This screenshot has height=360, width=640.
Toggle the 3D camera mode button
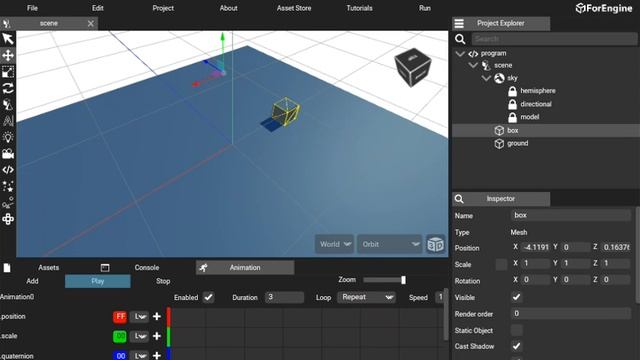[436, 244]
